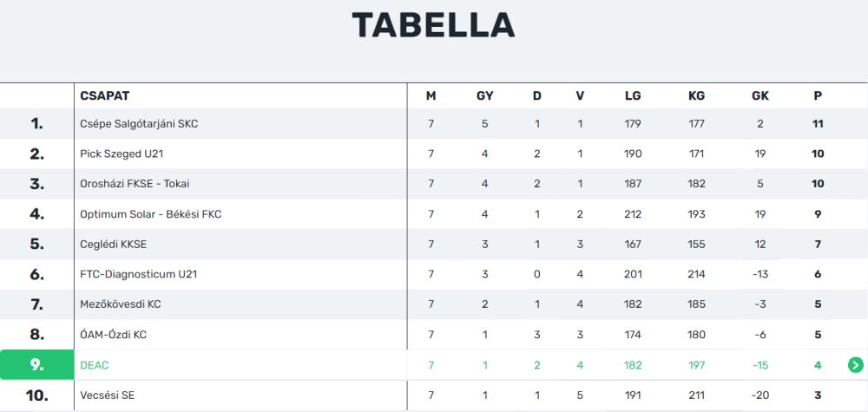Click the TABELLA heading
The height and width of the screenshot is (412, 868).
(433, 26)
